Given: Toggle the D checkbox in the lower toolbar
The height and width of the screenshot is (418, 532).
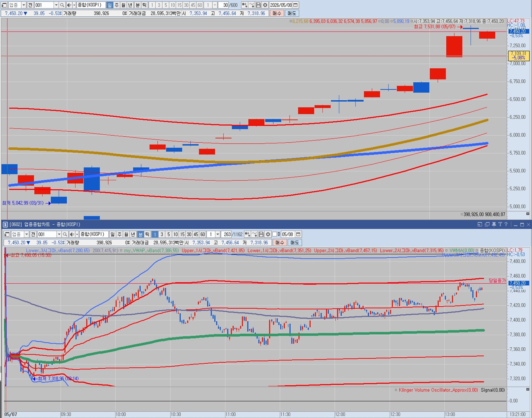Looking at the screenshot, I should tap(275, 234).
